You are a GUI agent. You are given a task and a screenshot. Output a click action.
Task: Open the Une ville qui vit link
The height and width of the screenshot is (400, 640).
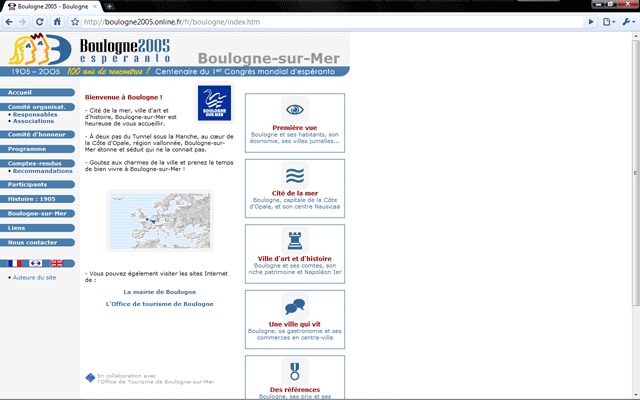coord(295,324)
